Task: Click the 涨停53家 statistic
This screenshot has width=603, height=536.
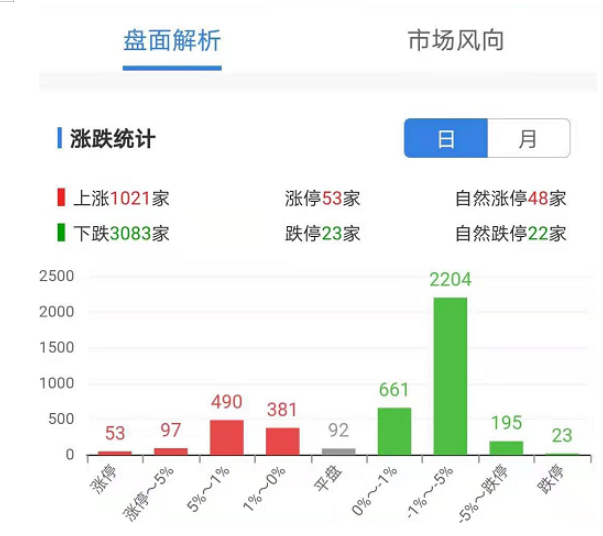Action: 322,198
